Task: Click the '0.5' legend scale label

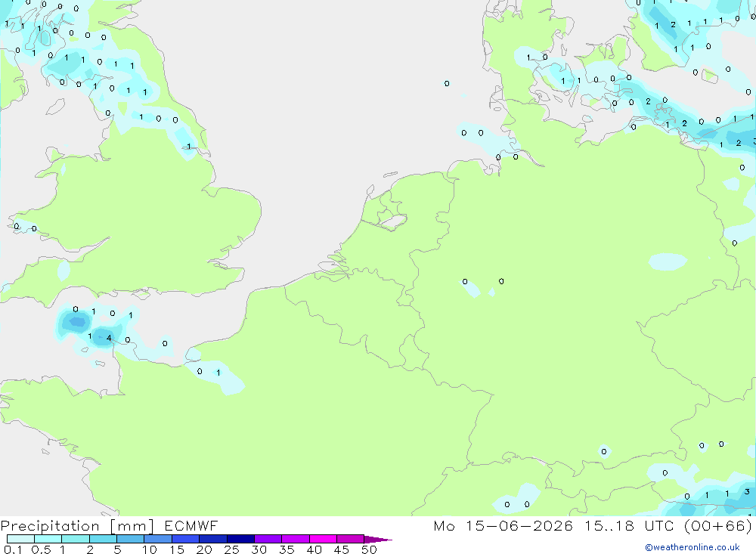Action: (41, 549)
